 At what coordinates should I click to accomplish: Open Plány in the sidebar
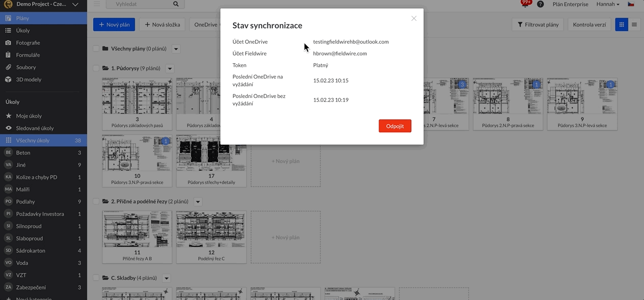43,18
